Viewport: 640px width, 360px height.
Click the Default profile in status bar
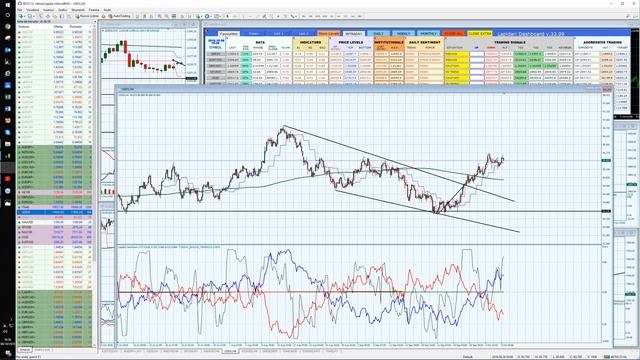pyautogui.click(x=467, y=357)
